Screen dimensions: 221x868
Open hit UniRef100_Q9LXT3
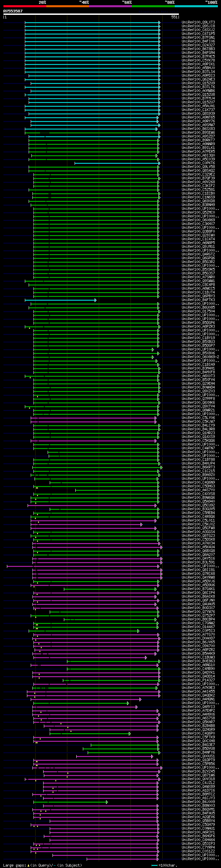pyautogui.click(x=198, y=22)
